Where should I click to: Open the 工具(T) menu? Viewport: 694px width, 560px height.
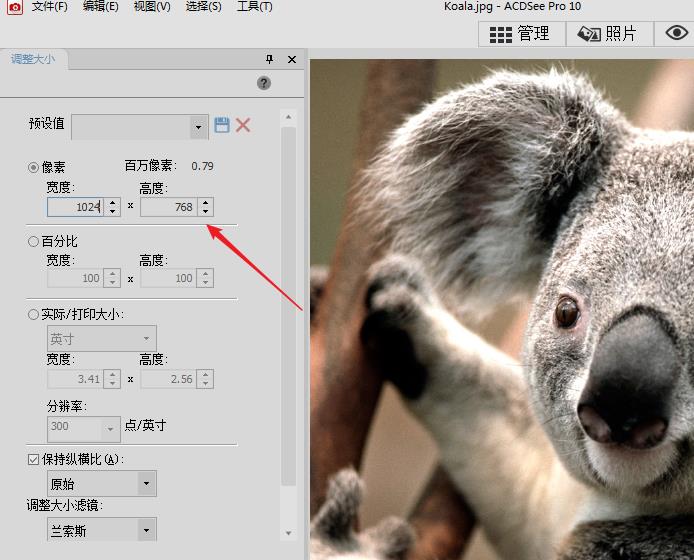[x=254, y=7]
